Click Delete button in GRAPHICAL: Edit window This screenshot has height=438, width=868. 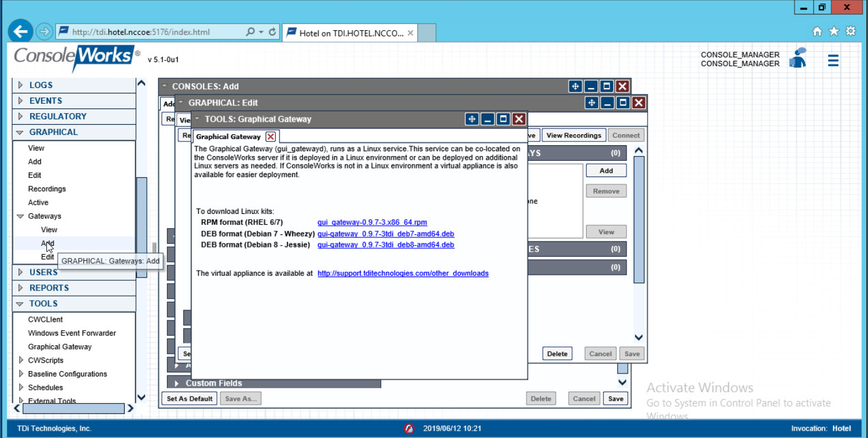[557, 354]
